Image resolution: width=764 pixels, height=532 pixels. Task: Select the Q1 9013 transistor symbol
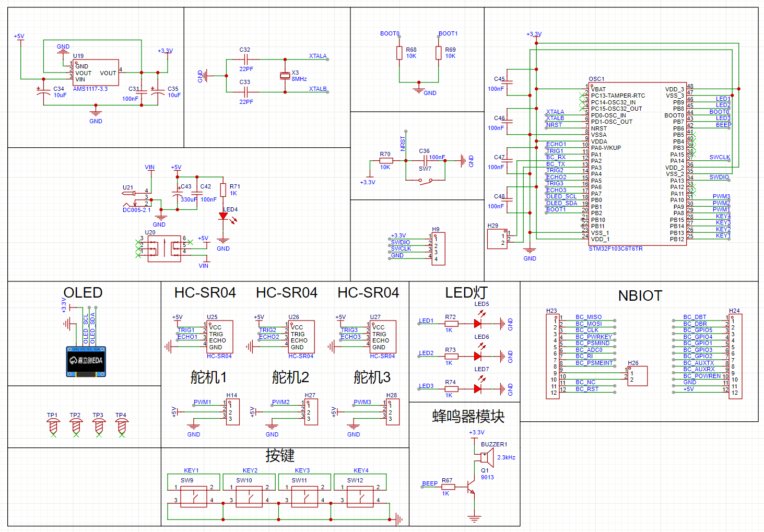tap(472, 491)
